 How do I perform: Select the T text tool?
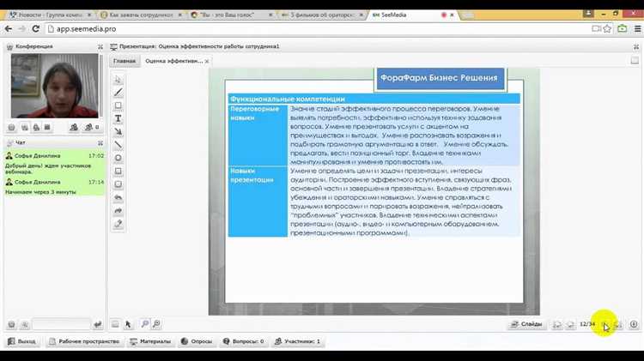[118, 118]
